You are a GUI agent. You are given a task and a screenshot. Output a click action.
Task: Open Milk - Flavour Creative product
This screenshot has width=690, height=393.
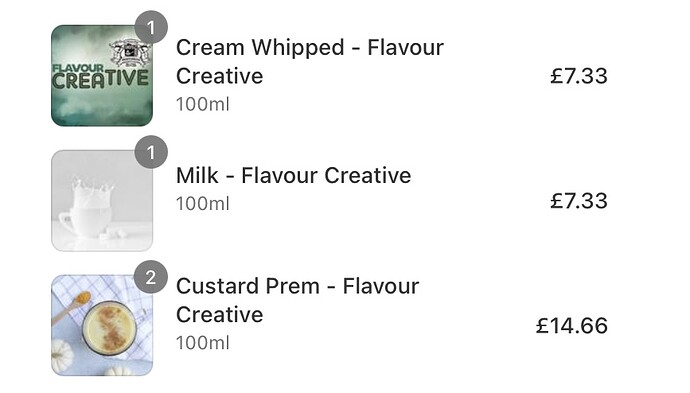click(294, 175)
